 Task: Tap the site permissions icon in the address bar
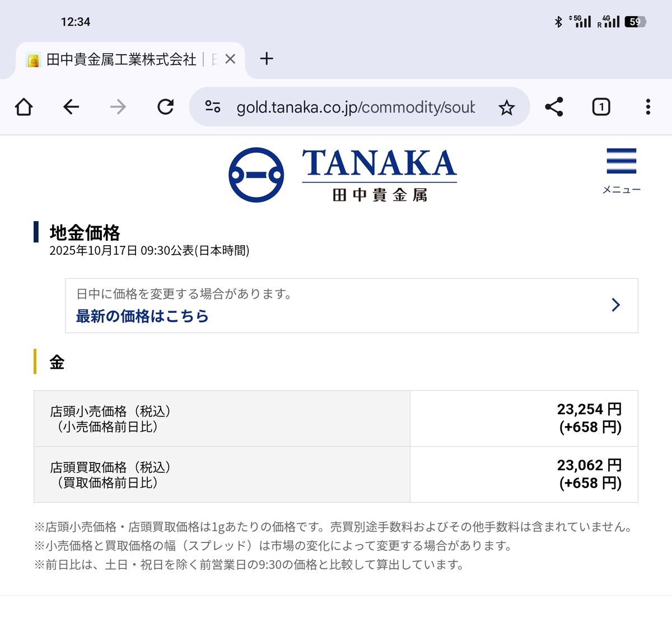(x=212, y=107)
